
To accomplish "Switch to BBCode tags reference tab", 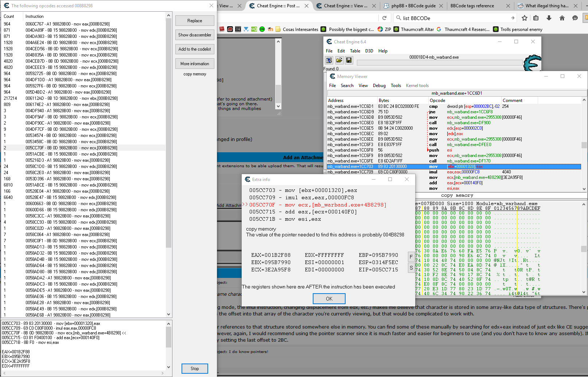I will coord(472,6).
